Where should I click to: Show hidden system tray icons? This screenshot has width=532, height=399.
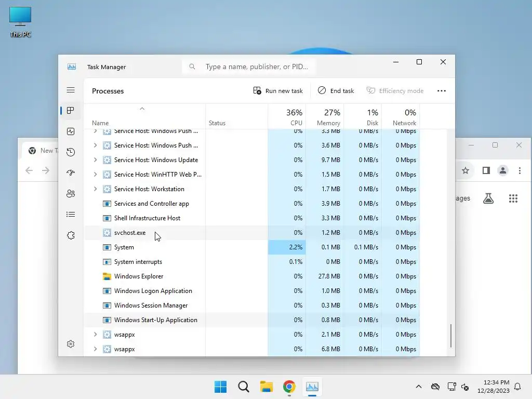point(419,387)
